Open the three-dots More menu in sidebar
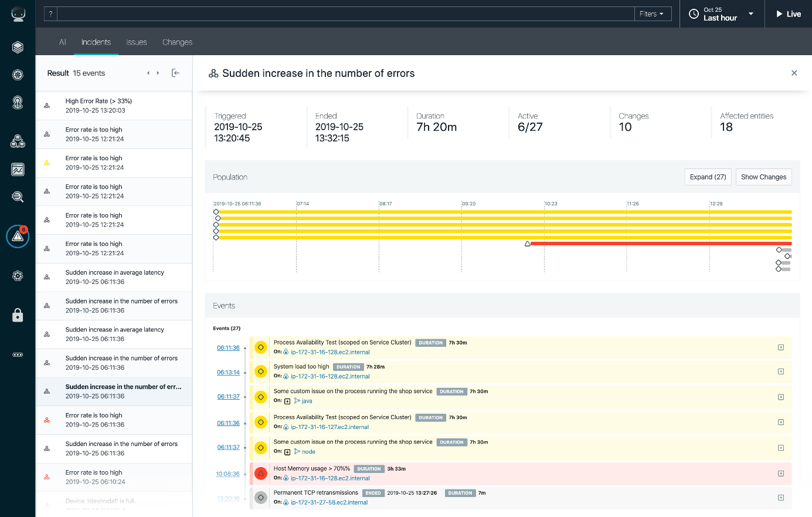Image resolution: width=812 pixels, height=517 pixels. tap(18, 354)
